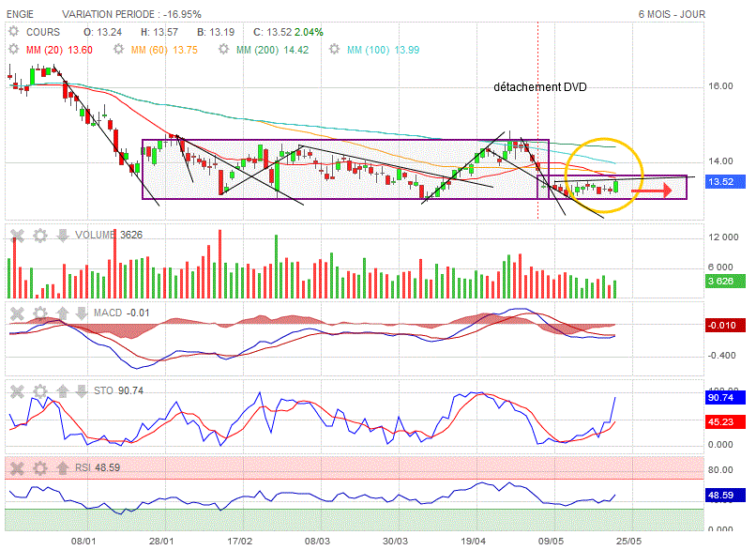The height and width of the screenshot is (550, 756).
Task: Open settings gear for COURS price series
Action: click(x=14, y=31)
